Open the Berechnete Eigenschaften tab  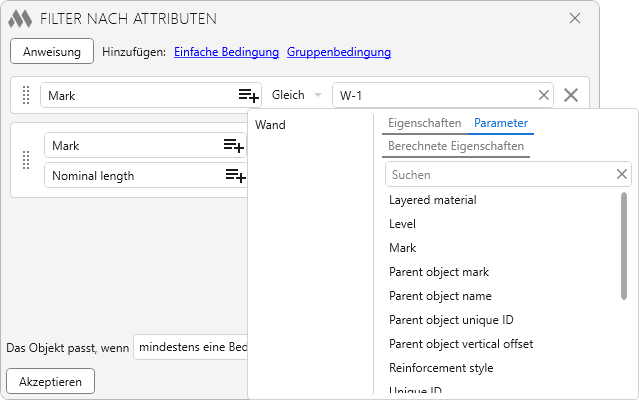pyautogui.click(x=455, y=146)
